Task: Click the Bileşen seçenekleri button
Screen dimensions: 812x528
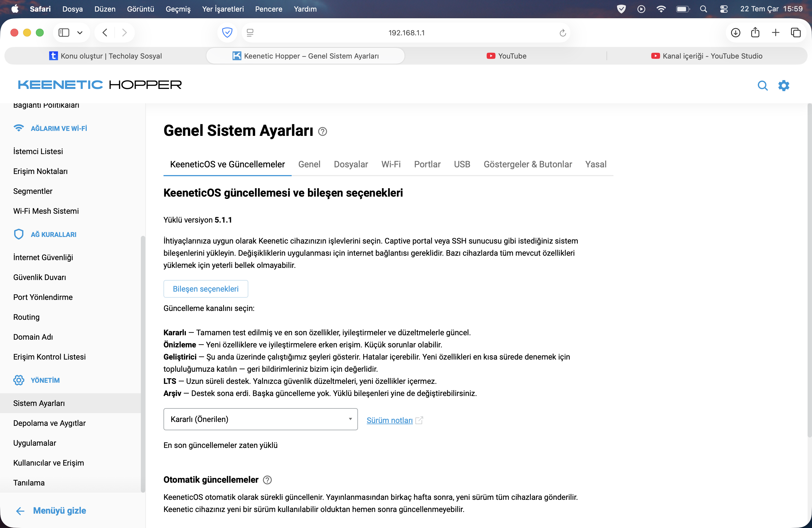Action: click(206, 289)
